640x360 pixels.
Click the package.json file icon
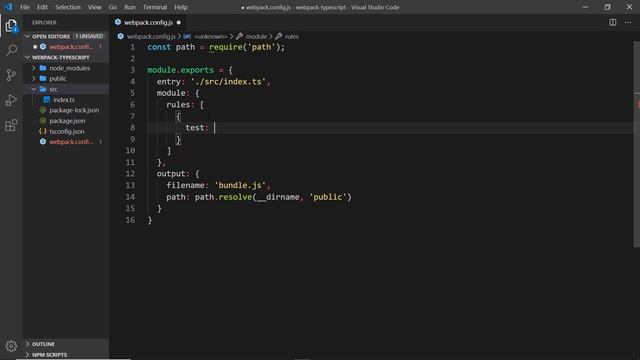click(43, 121)
